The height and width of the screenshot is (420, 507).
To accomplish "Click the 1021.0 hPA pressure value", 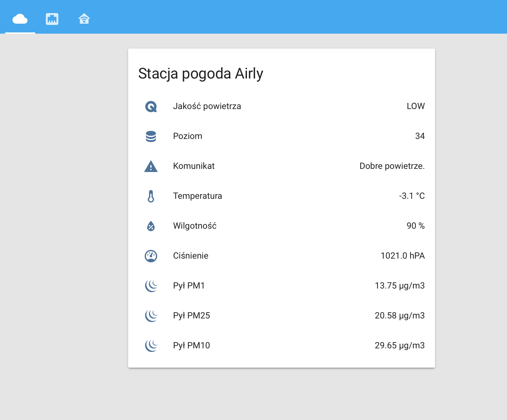I will 403,256.
